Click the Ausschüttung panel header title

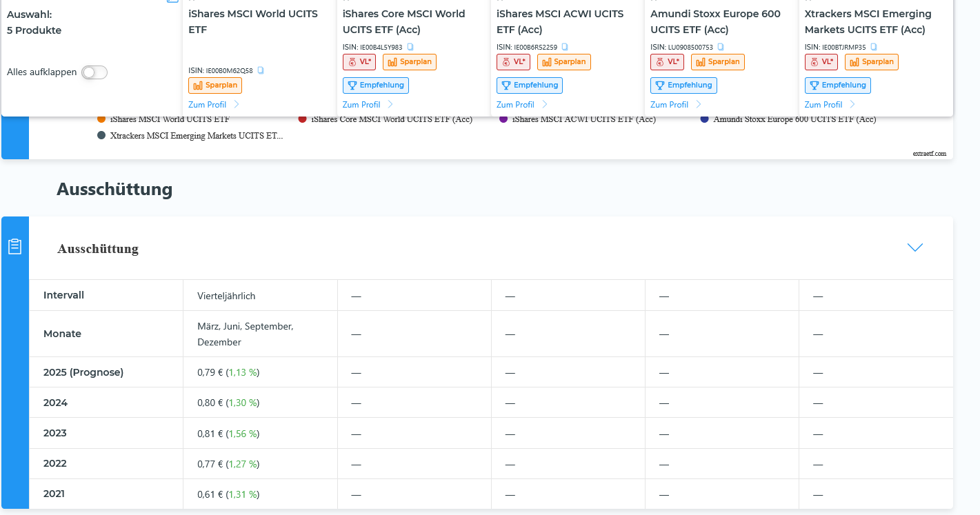click(98, 249)
